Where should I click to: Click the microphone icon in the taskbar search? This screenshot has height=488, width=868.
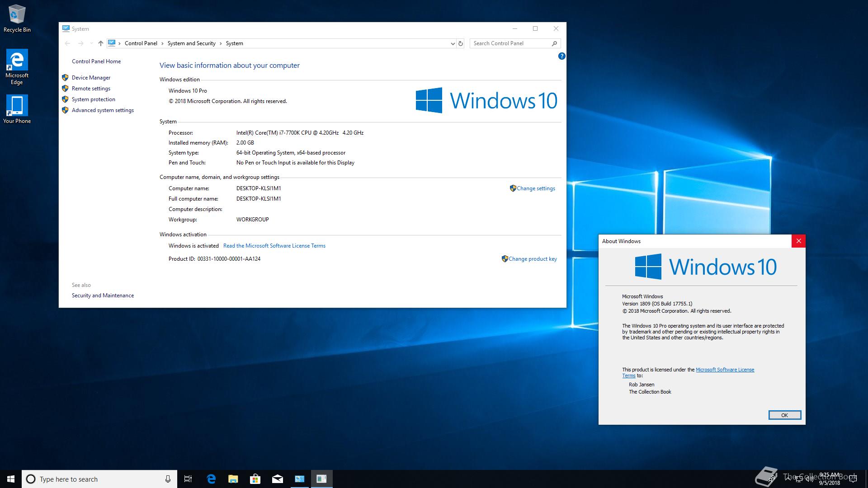(x=168, y=479)
